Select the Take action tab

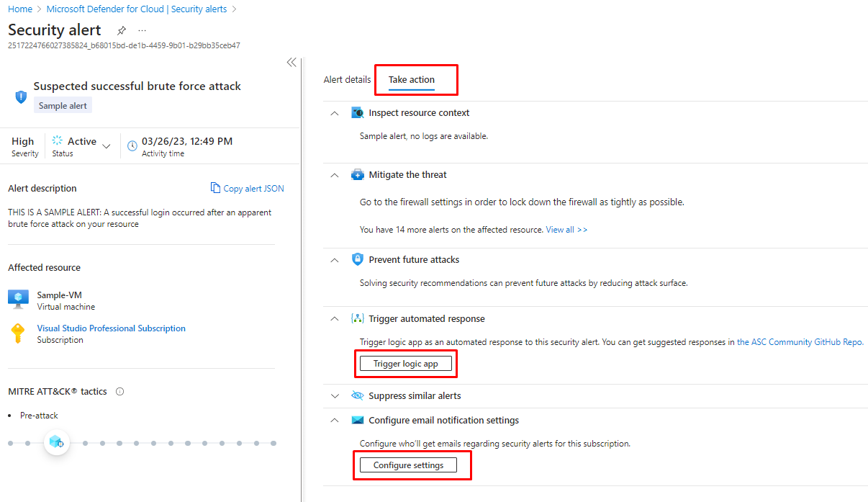[x=412, y=80]
